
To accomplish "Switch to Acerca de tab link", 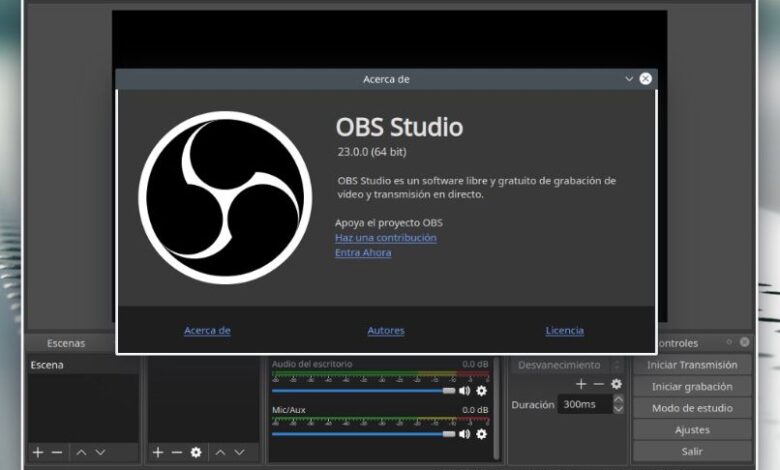I will (207, 330).
